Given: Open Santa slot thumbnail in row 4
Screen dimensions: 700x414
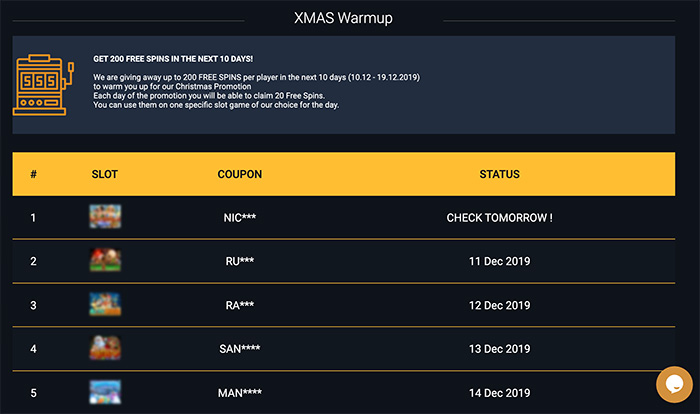Looking at the screenshot, I should (105, 348).
